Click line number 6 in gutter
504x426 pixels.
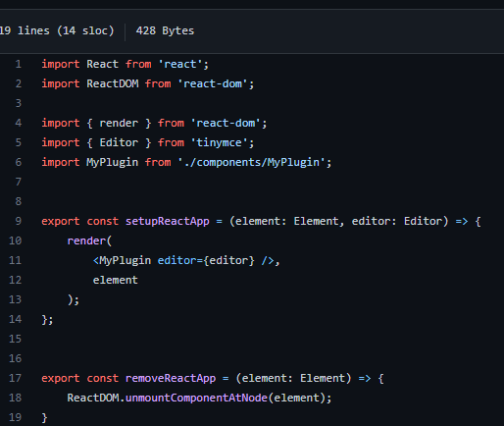[x=19, y=162]
